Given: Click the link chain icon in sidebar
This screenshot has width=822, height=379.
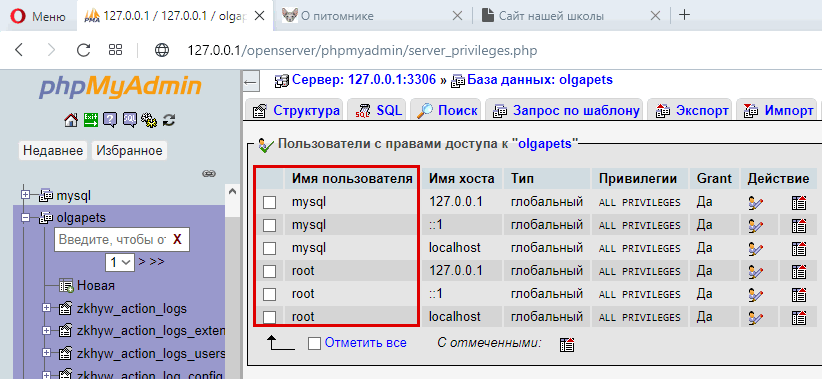Looking at the screenshot, I should (x=209, y=174).
